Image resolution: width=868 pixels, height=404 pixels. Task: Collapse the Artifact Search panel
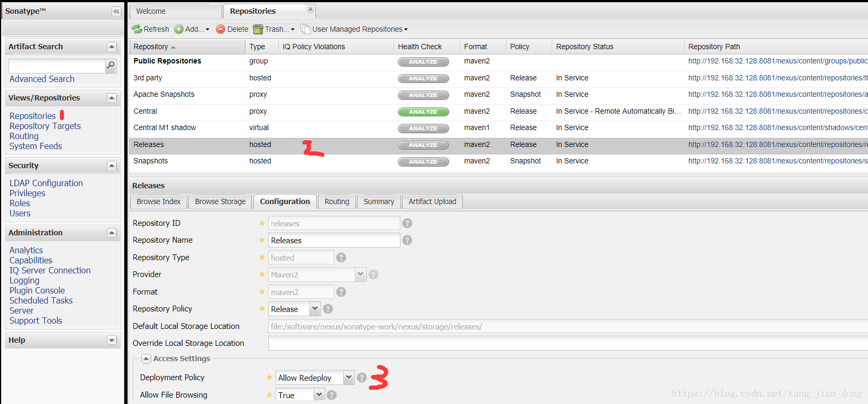[112, 47]
